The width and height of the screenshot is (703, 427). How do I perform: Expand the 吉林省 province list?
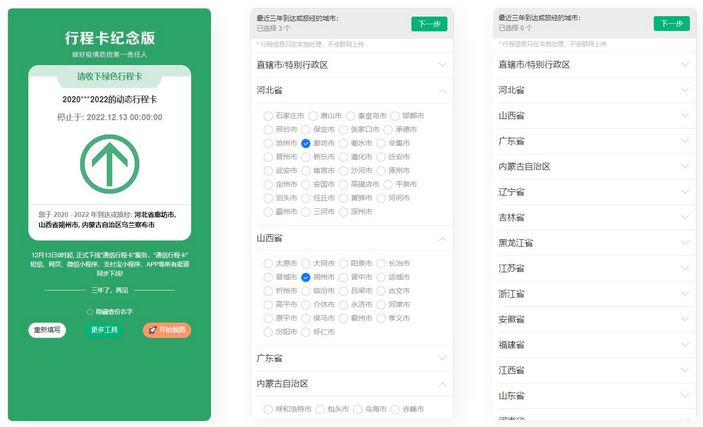pos(685,217)
